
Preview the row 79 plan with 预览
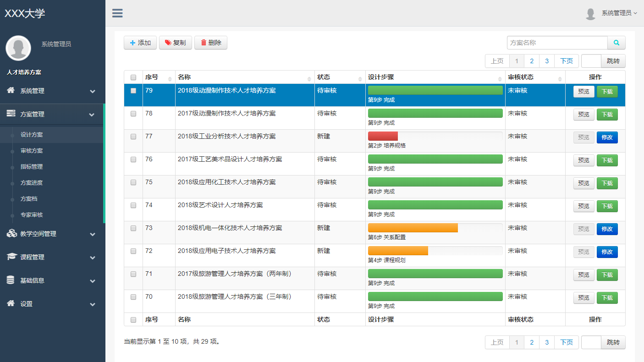pyautogui.click(x=583, y=92)
